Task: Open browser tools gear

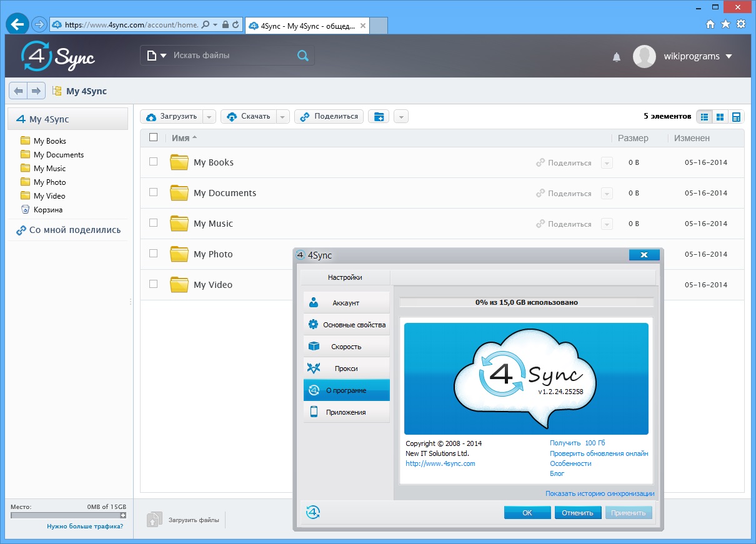Action: [x=741, y=24]
